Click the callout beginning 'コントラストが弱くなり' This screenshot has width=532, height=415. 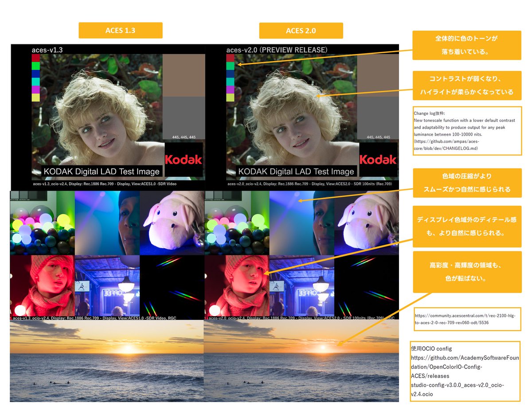click(467, 85)
